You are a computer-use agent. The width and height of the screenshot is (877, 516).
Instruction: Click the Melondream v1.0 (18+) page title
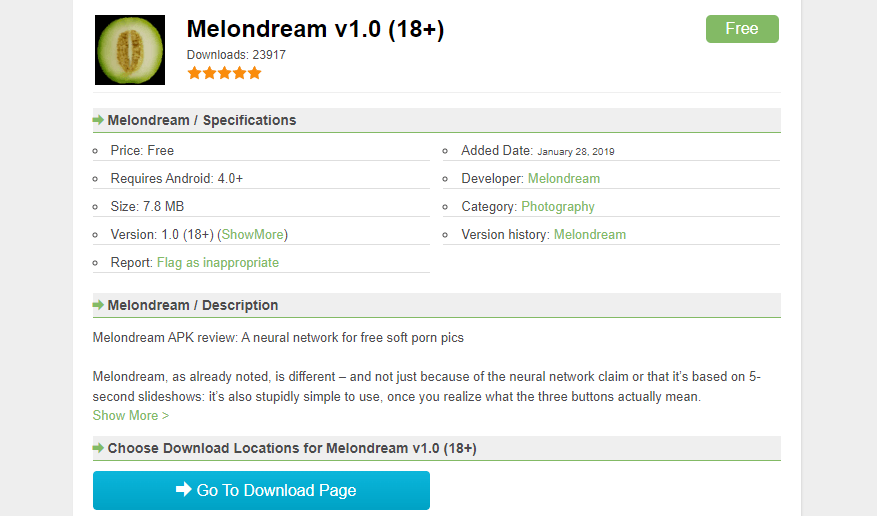(315, 29)
